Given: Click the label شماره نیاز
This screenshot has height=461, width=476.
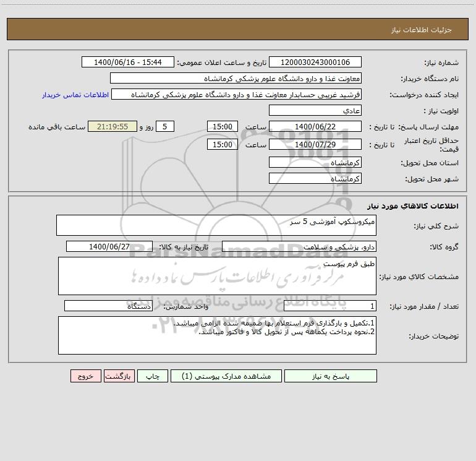Looking at the screenshot, I should pyautogui.click(x=441, y=63).
